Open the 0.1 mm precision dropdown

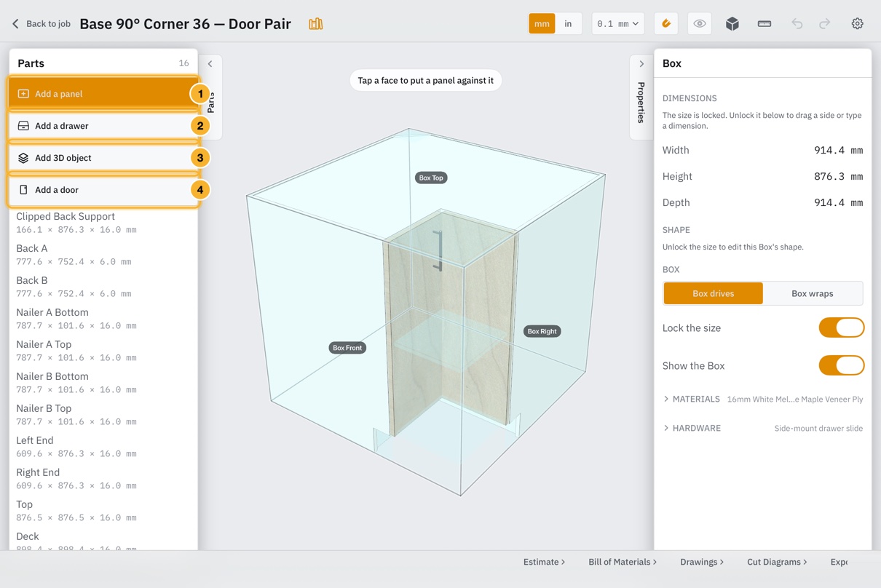click(x=617, y=23)
